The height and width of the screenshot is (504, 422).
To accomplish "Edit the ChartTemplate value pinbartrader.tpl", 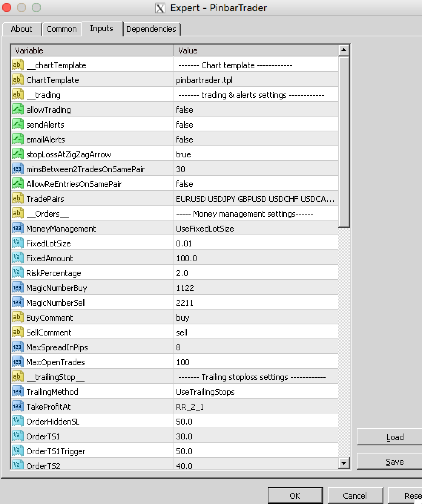I will point(256,80).
